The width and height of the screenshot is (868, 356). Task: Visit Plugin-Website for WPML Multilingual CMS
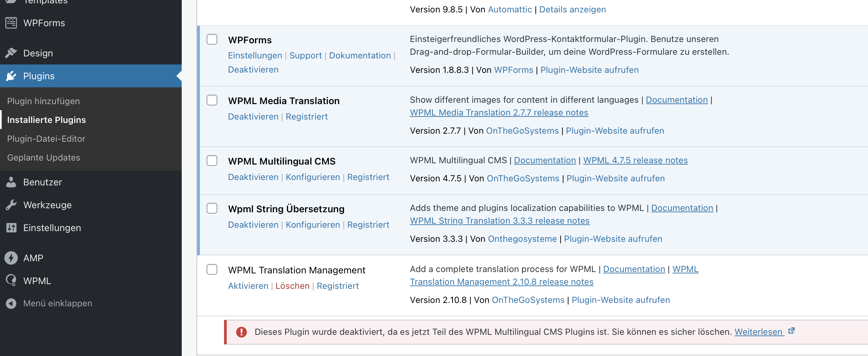[x=616, y=178]
